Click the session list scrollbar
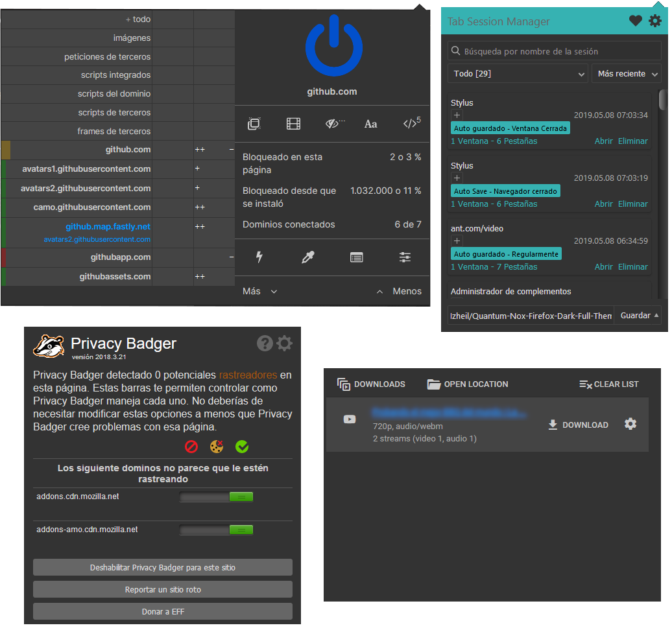The image size is (672, 632). tap(663, 100)
